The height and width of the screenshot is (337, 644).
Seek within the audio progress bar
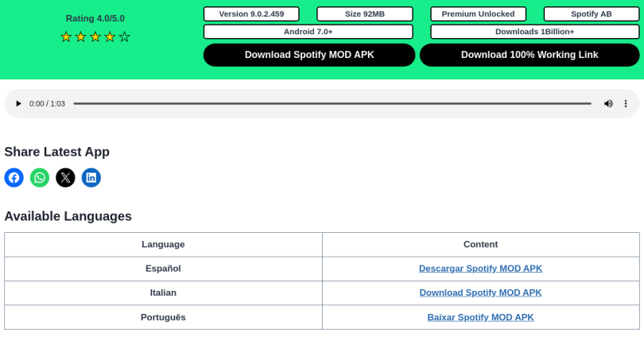click(332, 104)
